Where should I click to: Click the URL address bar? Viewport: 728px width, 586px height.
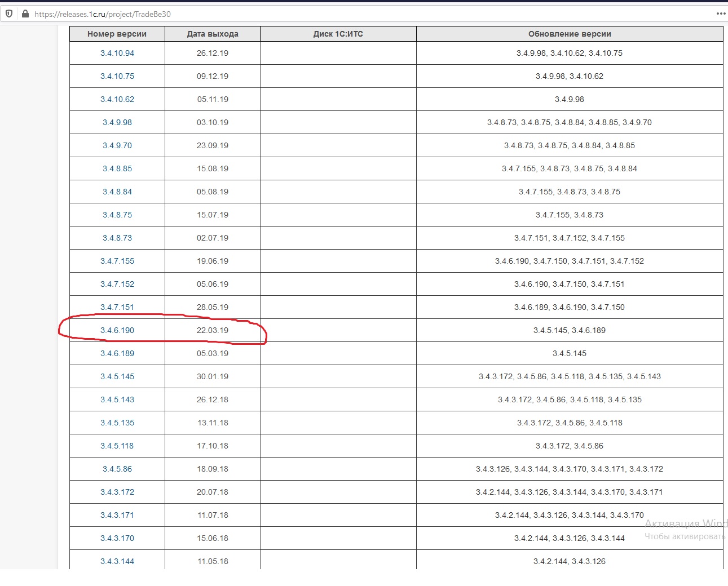(361, 14)
